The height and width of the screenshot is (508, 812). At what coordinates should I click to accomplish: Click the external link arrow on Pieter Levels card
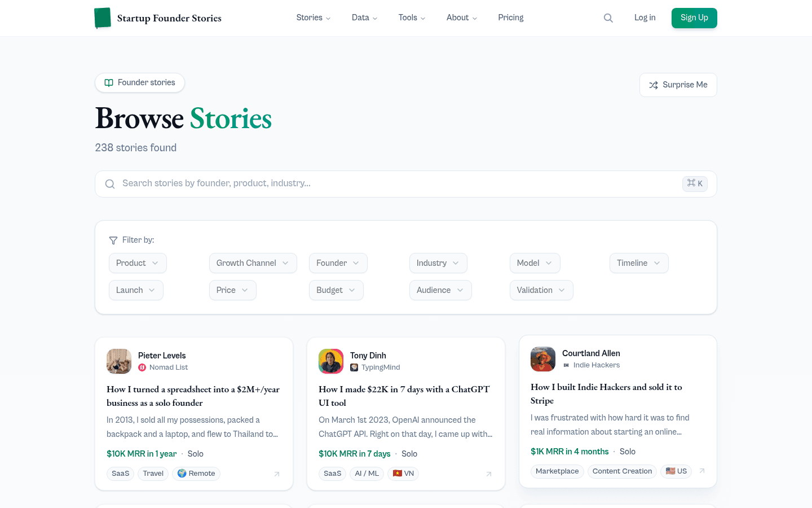[x=277, y=474]
